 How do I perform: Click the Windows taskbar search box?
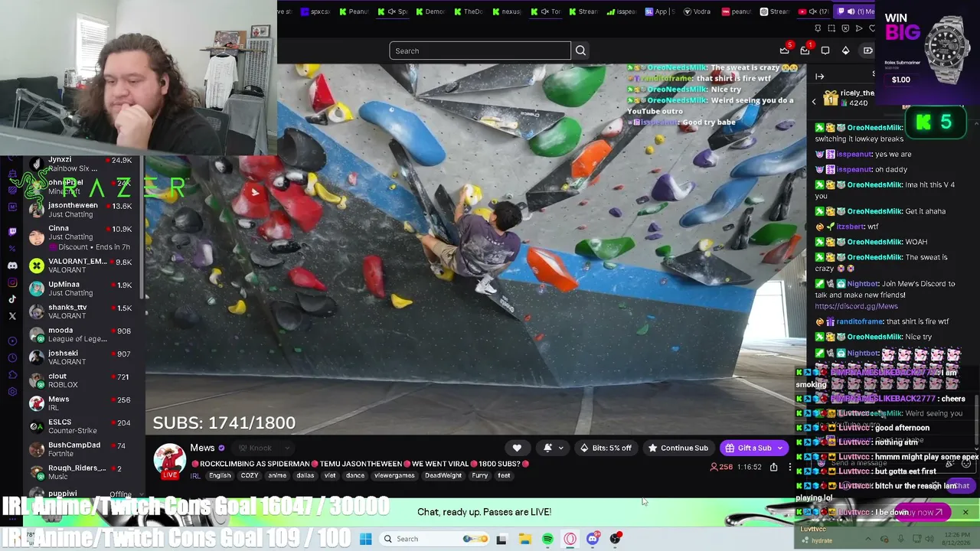(x=435, y=539)
